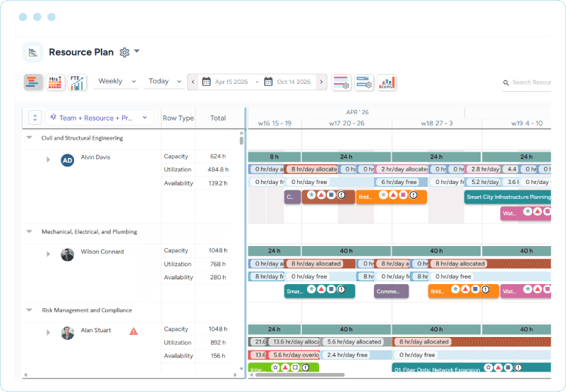Click the left panel vertical scrollbar thumb
The height and width of the screenshot is (392, 566).
point(241,140)
